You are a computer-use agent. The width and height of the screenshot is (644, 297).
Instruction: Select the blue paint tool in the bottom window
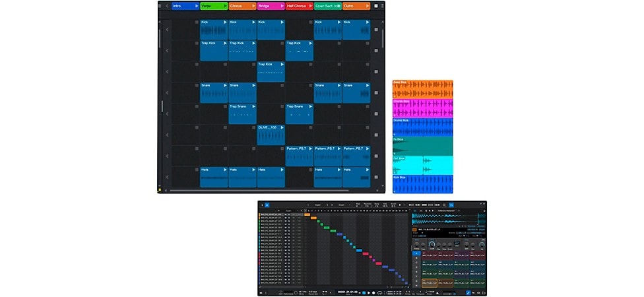468,293
